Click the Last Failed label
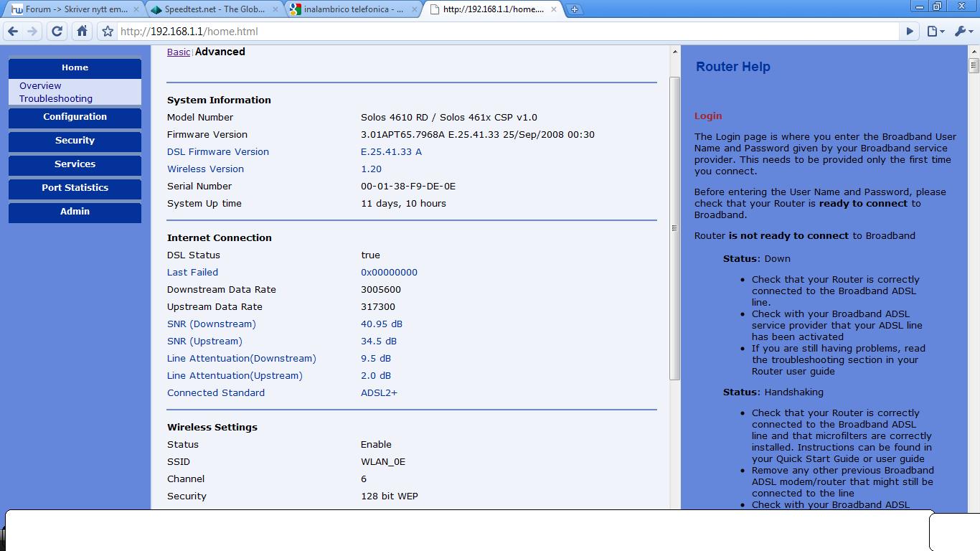 point(192,272)
